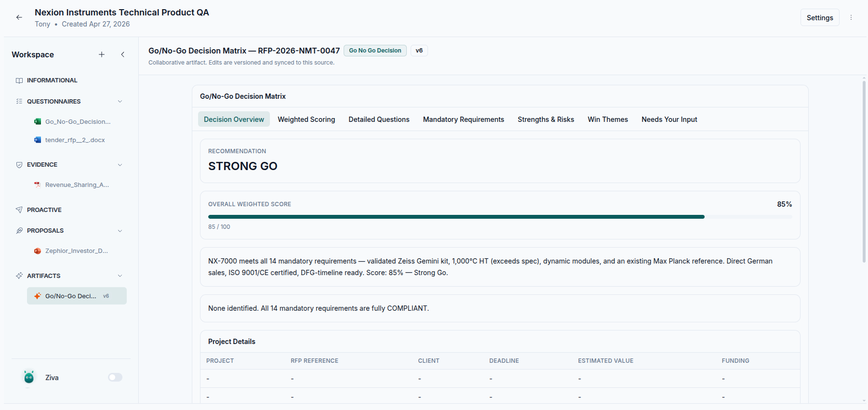Open the Revenue_Sharing PDF evidence file
Image resolution: width=868 pixels, height=410 pixels.
click(77, 185)
